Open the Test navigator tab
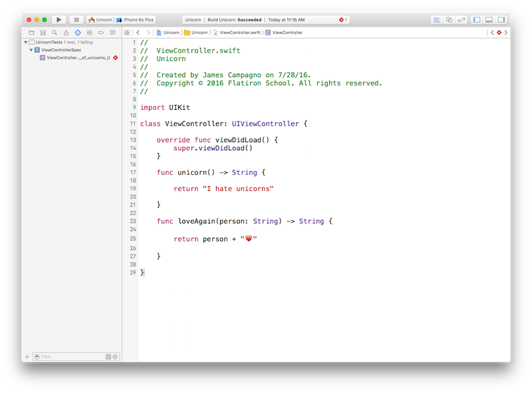Screen dimensions: 532x393 78,33
